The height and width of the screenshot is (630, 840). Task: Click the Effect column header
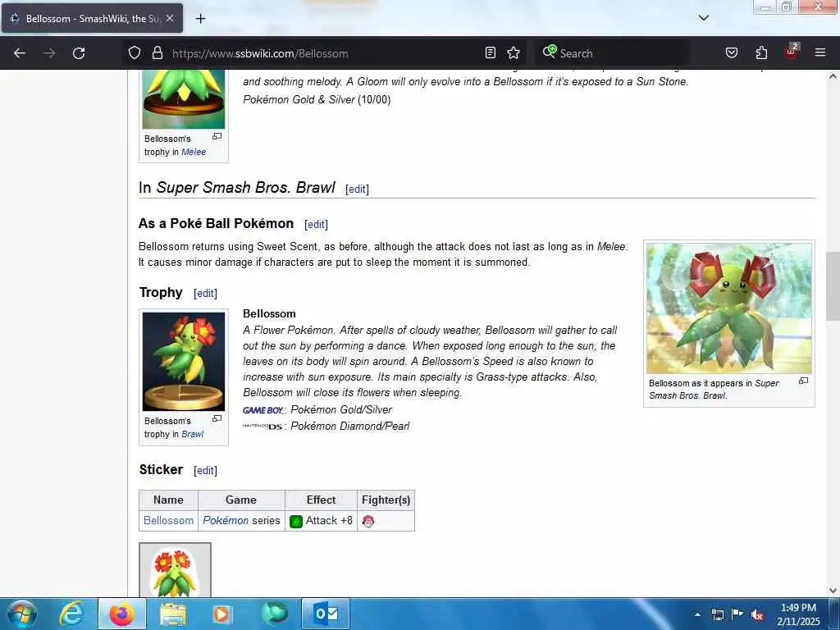coord(321,500)
